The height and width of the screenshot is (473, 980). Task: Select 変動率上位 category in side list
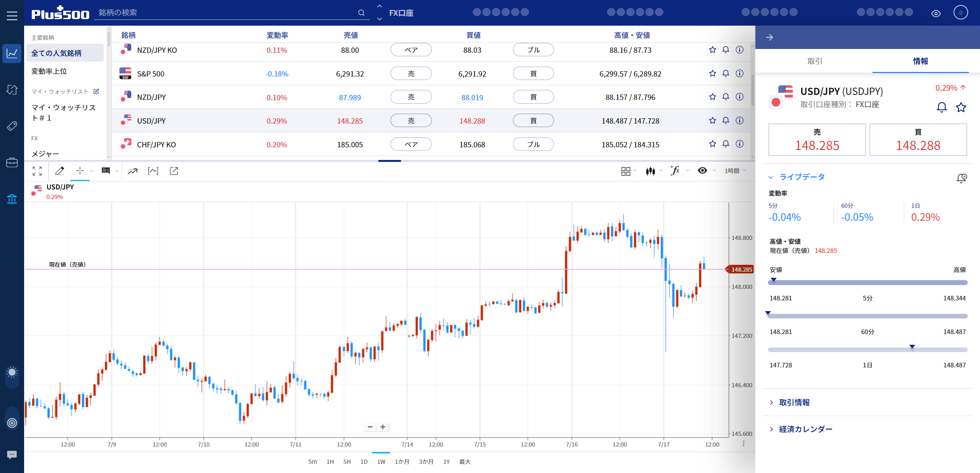(x=49, y=71)
